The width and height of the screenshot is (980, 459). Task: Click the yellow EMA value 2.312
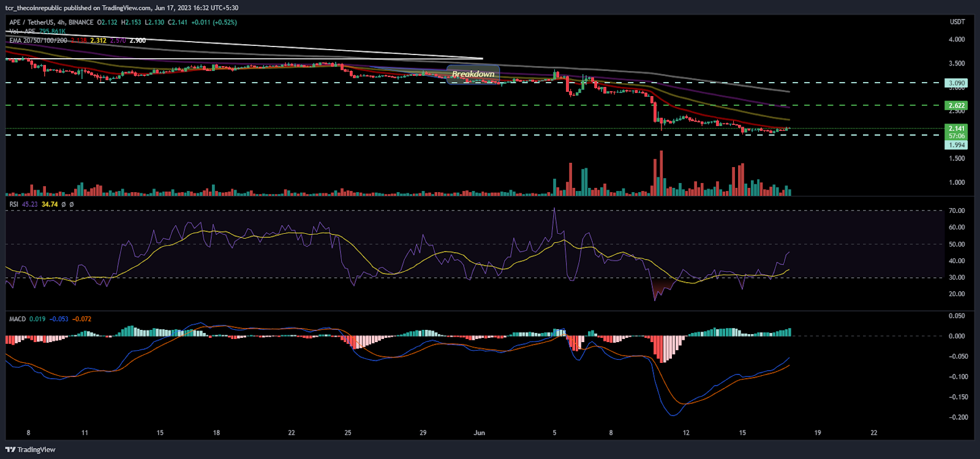98,40
